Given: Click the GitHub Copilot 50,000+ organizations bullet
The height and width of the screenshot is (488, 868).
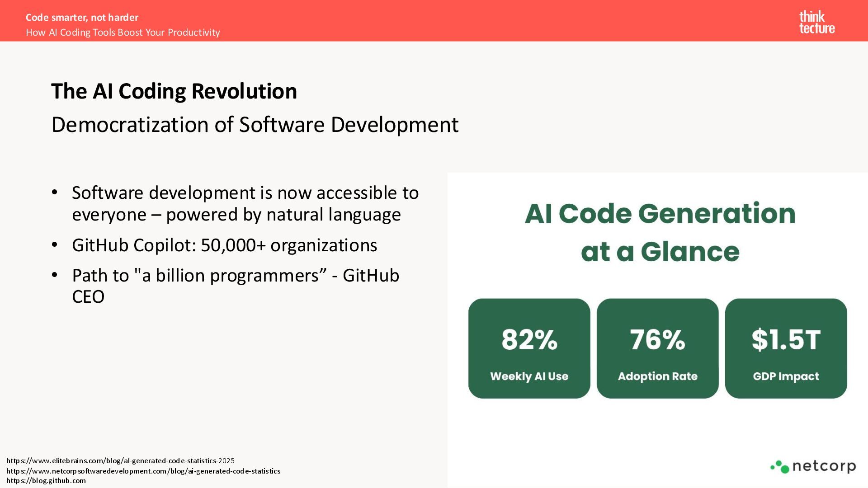Looking at the screenshot, I should tap(224, 245).
